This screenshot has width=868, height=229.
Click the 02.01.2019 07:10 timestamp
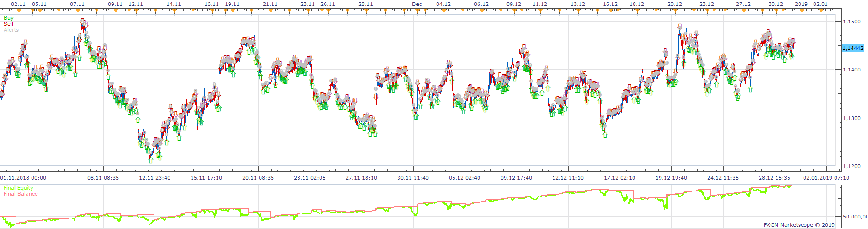tap(826, 178)
